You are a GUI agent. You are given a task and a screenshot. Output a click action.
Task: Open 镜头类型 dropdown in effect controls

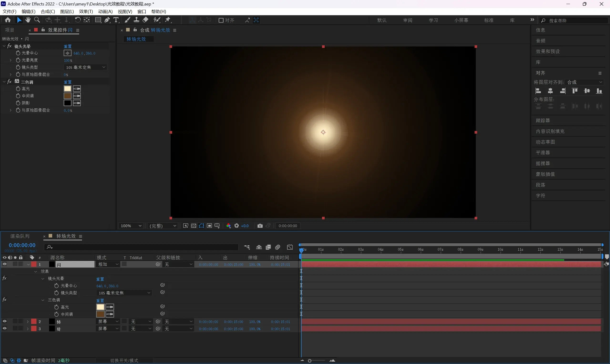(x=85, y=67)
